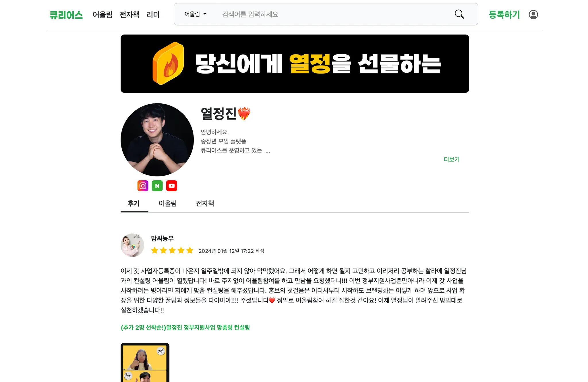This screenshot has height=382, width=588.
Task: Expand profile bio with 더보기
Action: click(452, 159)
